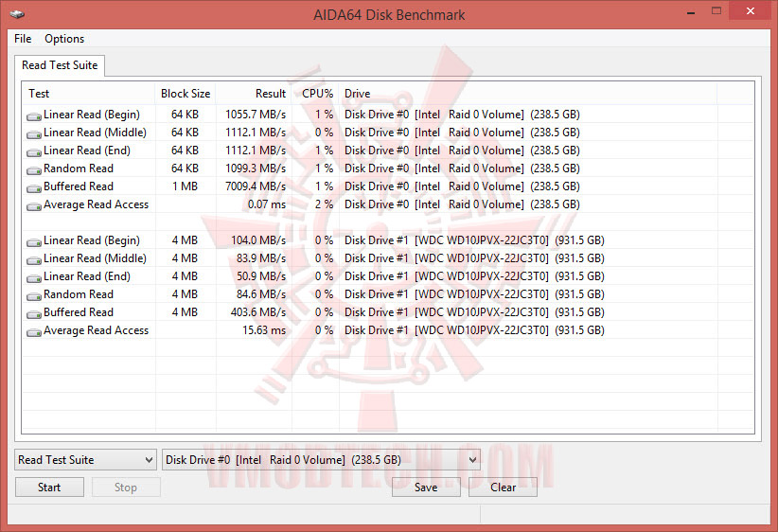Screen dimensions: 778x532
Task: Select the Read Test Suite tab
Action: point(60,65)
